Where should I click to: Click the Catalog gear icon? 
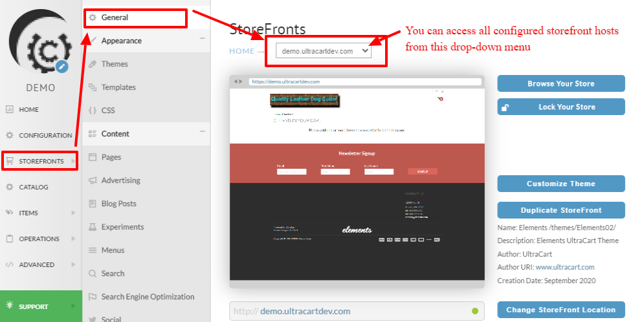10,187
